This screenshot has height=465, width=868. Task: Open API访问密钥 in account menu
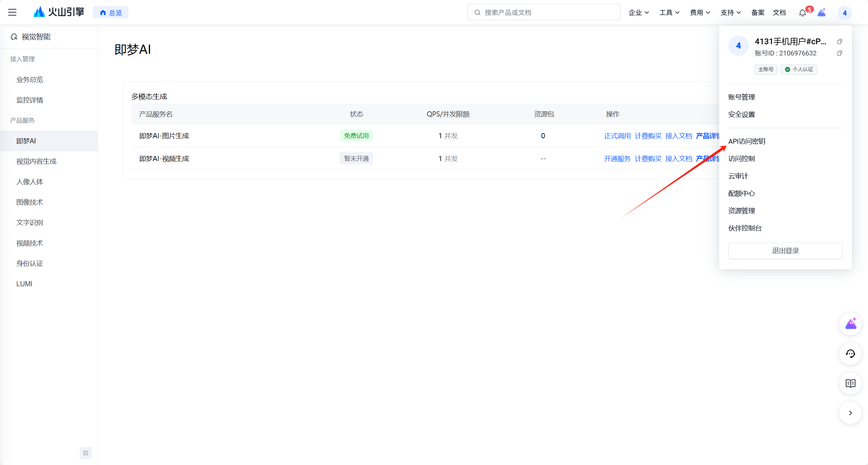pyautogui.click(x=747, y=141)
